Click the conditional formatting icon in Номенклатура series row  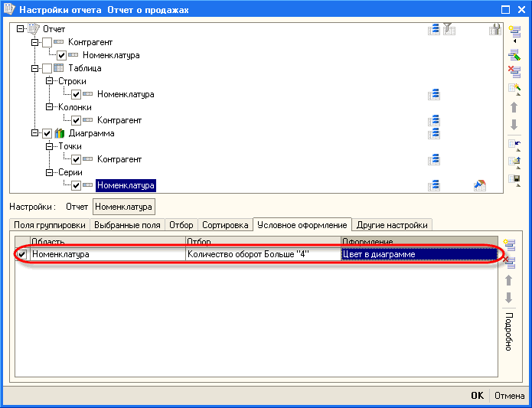[x=480, y=185]
